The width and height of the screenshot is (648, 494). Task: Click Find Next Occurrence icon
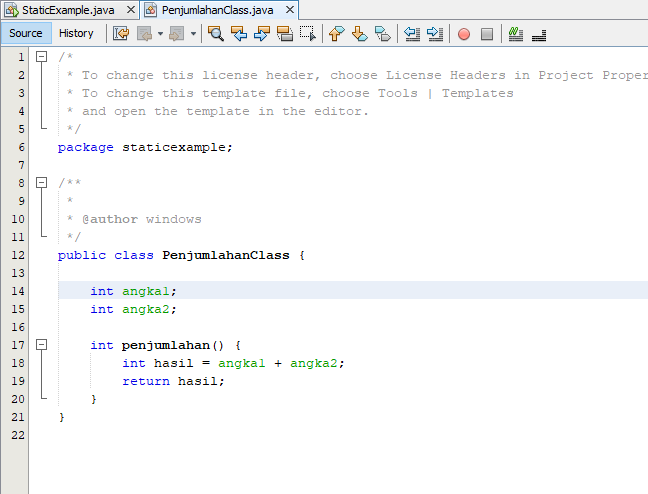coord(262,33)
